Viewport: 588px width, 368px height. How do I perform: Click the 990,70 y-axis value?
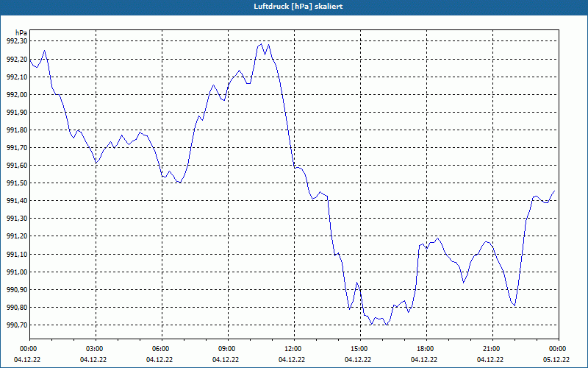click(17, 325)
